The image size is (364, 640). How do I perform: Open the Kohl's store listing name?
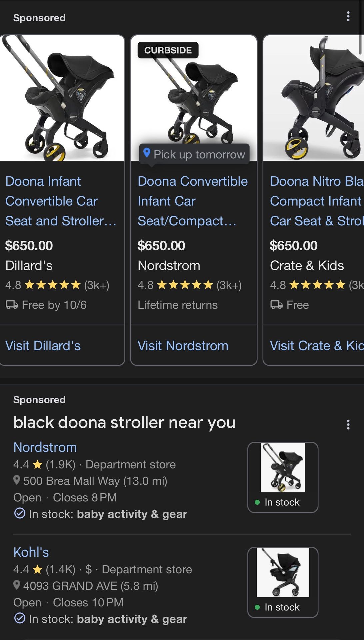point(31,552)
